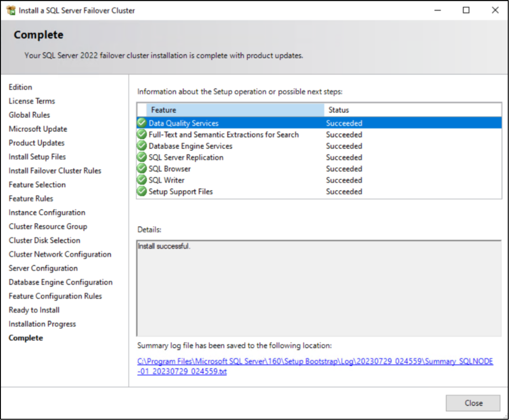Select the SQL Server Replication row

point(319,157)
